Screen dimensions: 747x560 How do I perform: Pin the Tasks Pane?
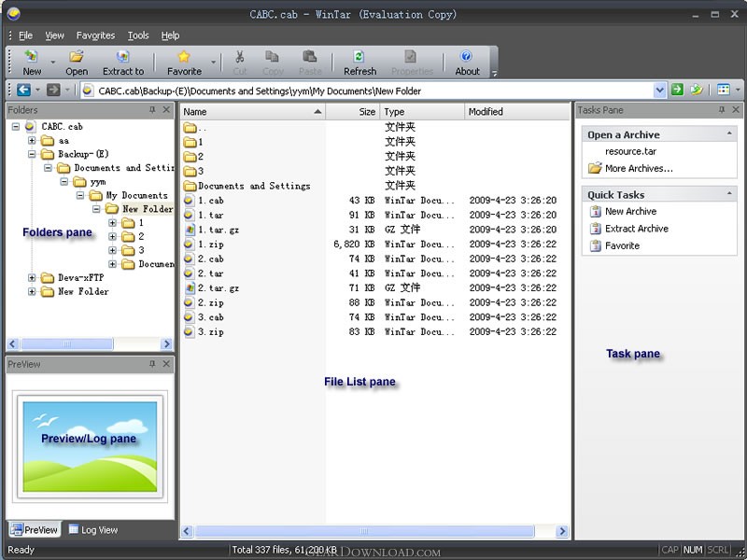coord(722,110)
